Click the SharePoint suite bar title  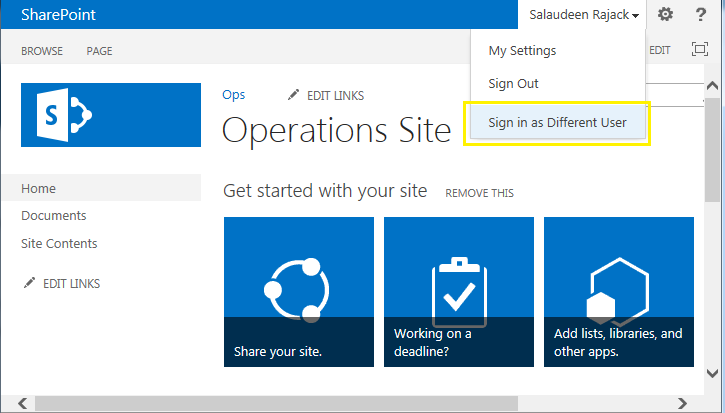click(58, 14)
